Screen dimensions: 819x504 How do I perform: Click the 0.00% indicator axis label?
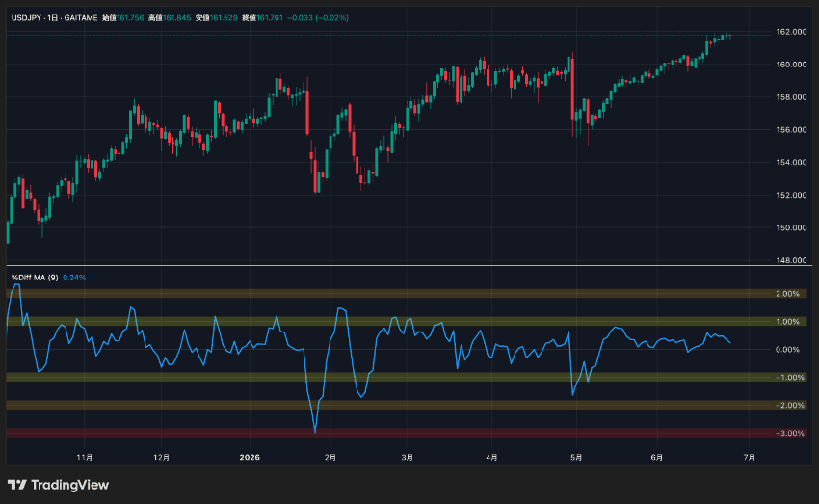[x=787, y=350]
